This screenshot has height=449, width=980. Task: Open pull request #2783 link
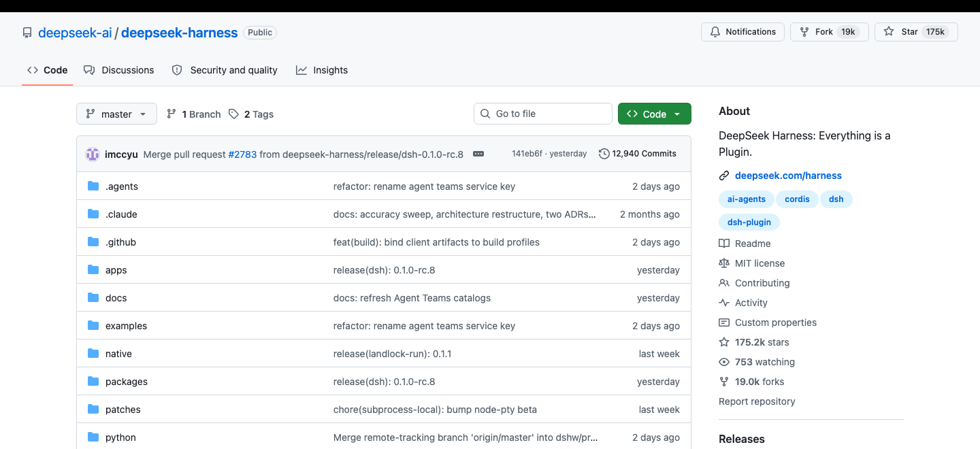[242, 154]
